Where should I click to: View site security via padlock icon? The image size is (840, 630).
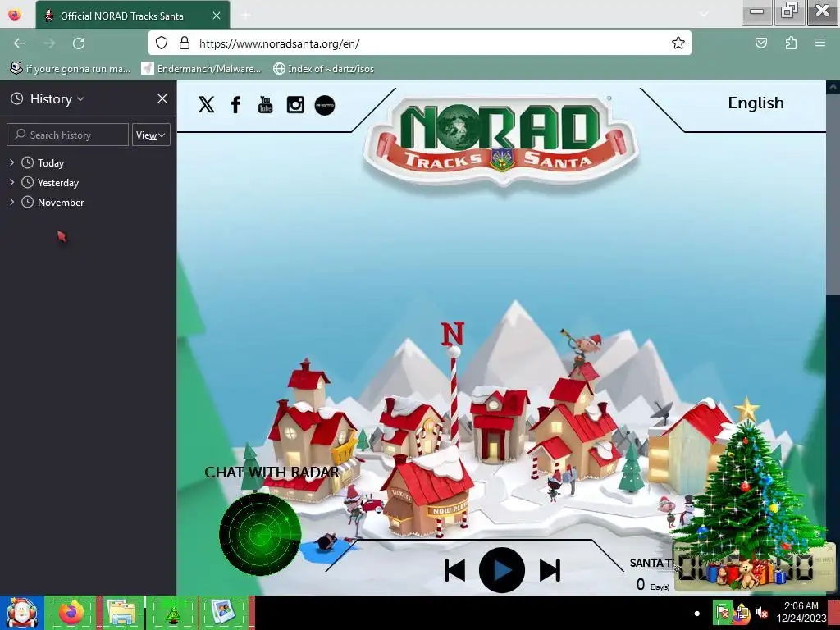coord(185,43)
